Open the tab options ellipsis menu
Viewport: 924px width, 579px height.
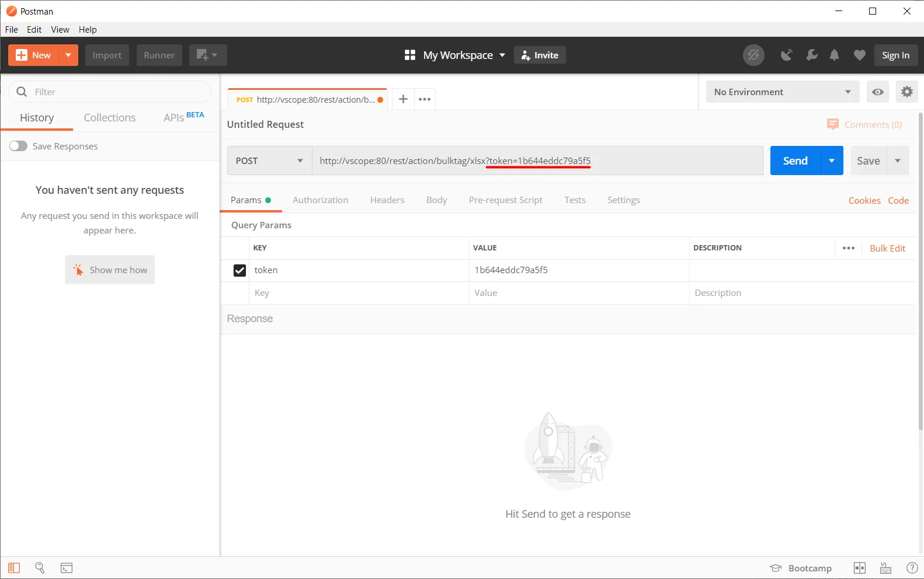pos(425,99)
